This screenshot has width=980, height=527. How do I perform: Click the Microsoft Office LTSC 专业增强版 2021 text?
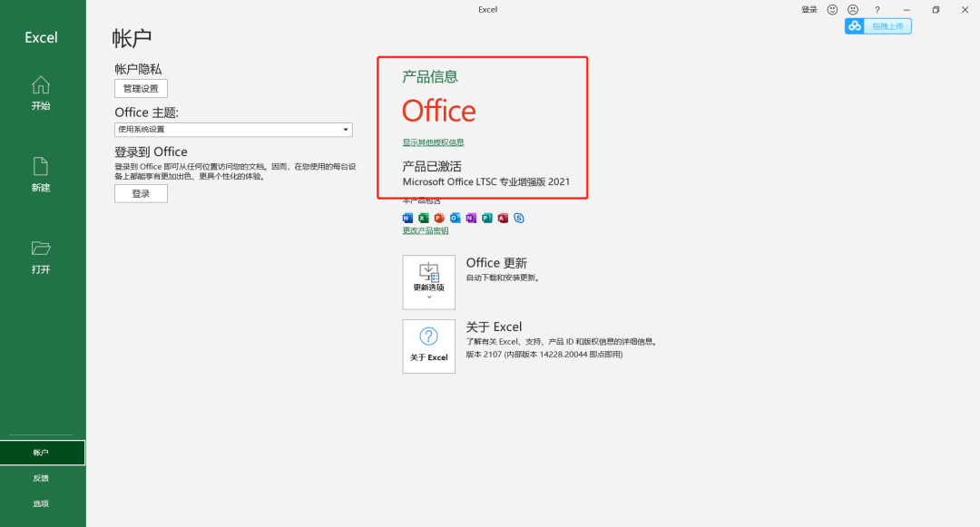[x=486, y=181]
